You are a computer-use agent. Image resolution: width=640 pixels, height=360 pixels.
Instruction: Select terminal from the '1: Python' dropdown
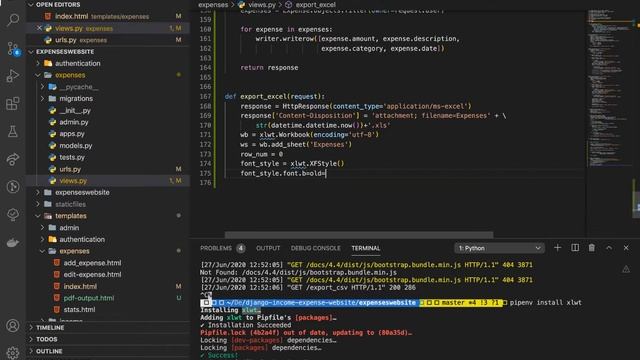click(x=499, y=248)
